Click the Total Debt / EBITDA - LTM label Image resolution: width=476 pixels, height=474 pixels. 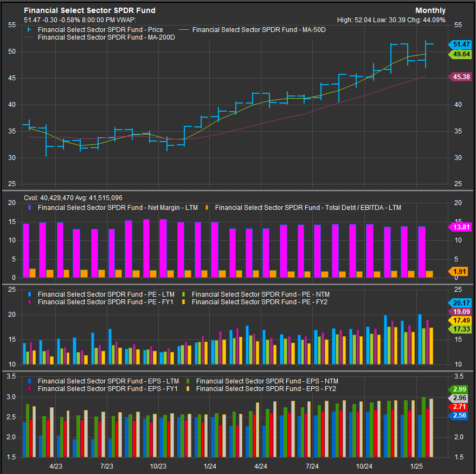click(x=308, y=208)
